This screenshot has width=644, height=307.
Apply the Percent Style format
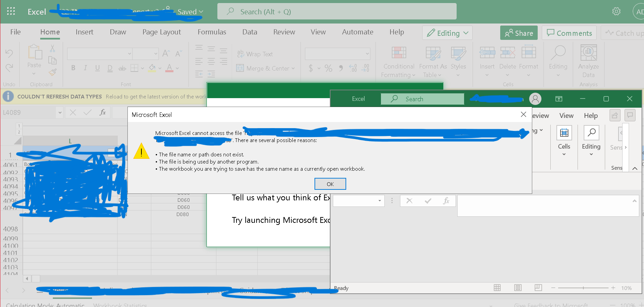pos(328,68)
